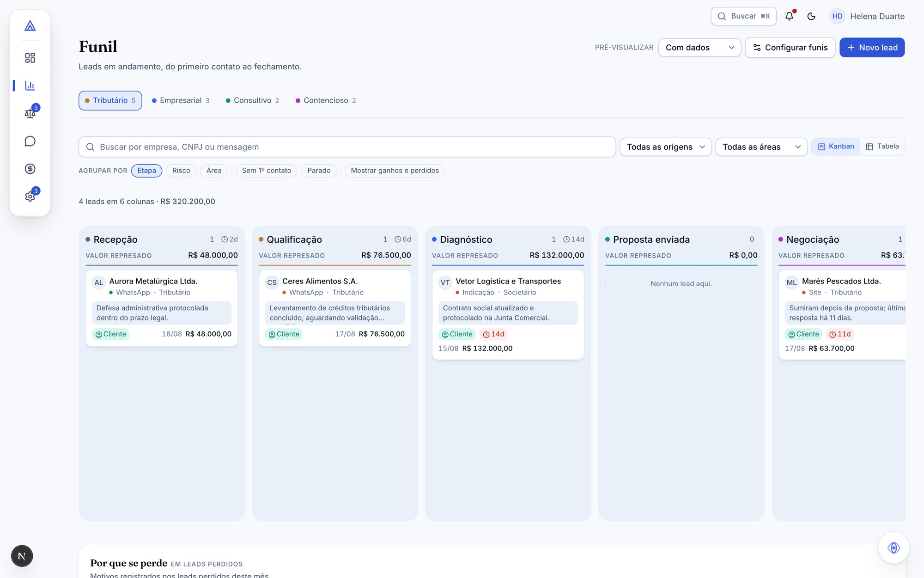The image size is (924, 578).
Task: Open the global Buscar ⌘K search
Action: [x=743, y=16]
